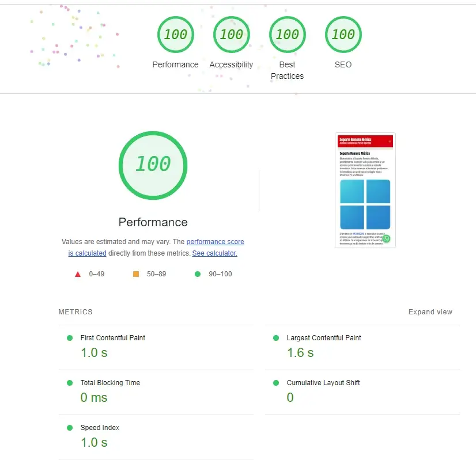Switch to the Accessibility section label
The width and height of the screenshot is (476, 460).
pyautogui.click(x=232, y=64)
